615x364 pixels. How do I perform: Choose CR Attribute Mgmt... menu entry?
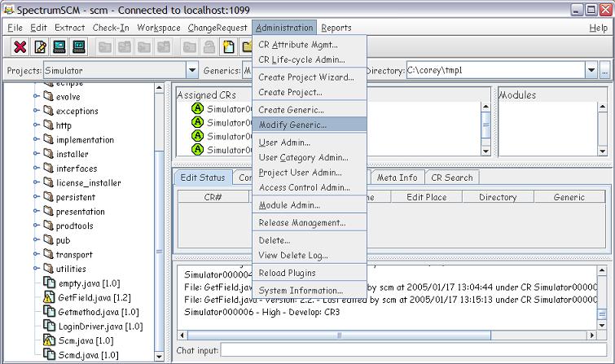pyautogui.click(x=310, y=45)
